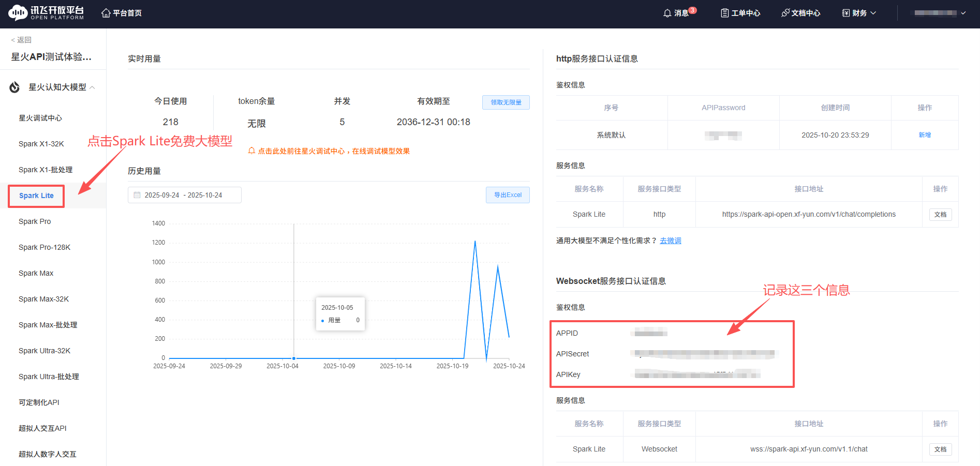Screen dimensions: 980x466
Task: Click the 去微调 fine-tuning link
Action: point(671,240)
